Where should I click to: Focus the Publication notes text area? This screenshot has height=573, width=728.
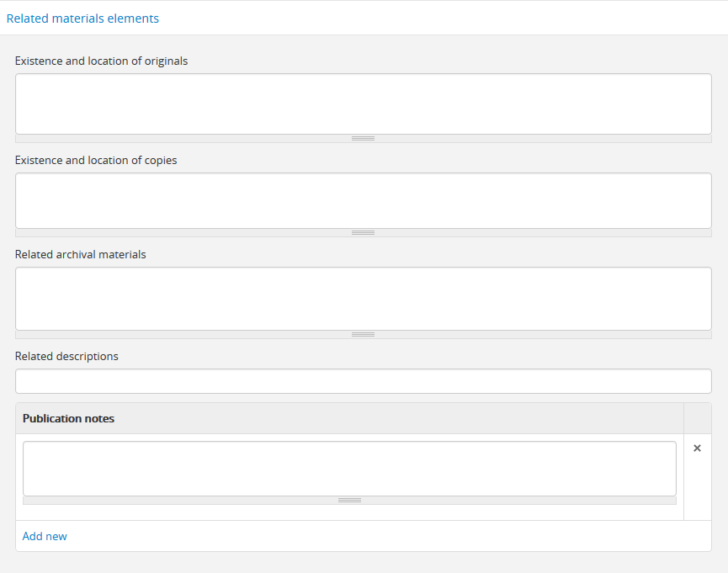coord(349,468)
